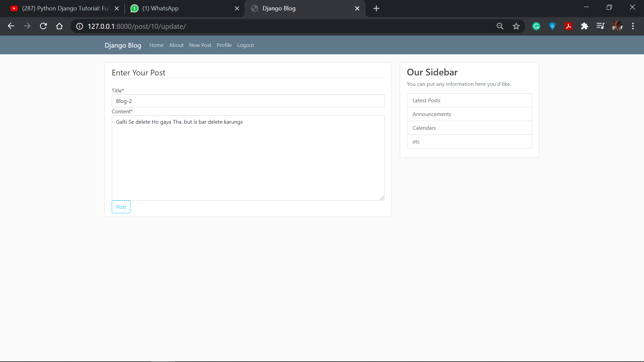View site information icon in address bar
Screen dimensions: 644x362
79,26
